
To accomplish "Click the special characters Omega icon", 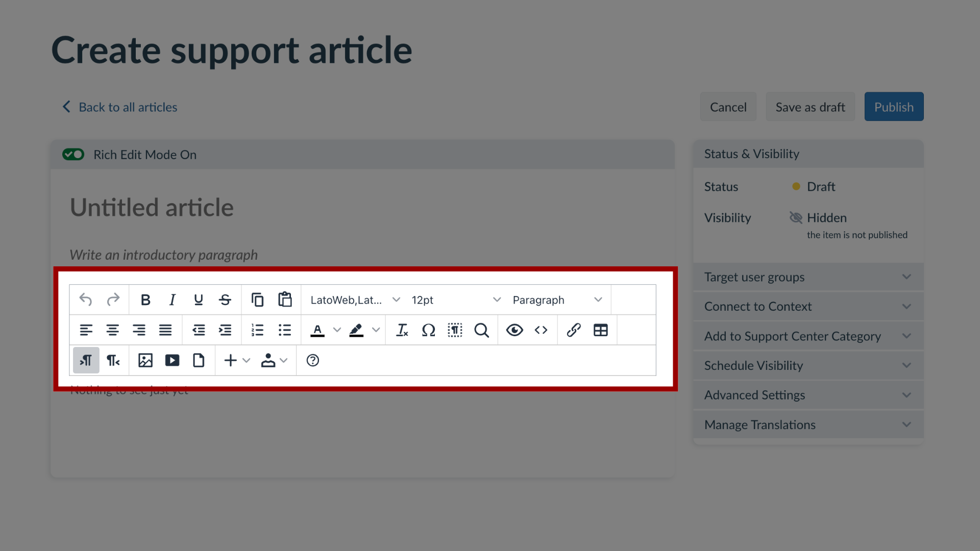I will (x=428, y=330).
